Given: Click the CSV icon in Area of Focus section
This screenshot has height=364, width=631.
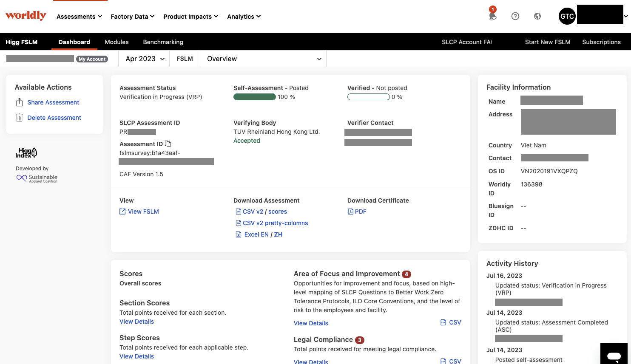Looking at the screenshot, I should pyautogui.click(x=443, y=322).
